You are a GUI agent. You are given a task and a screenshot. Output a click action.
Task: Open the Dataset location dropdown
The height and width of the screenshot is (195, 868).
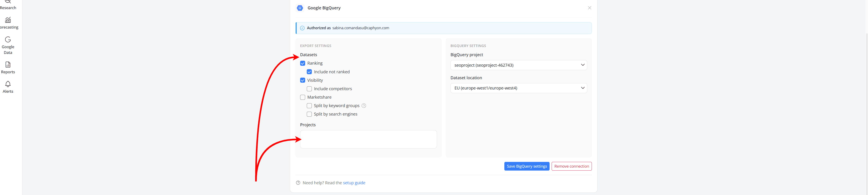[519, 88]
